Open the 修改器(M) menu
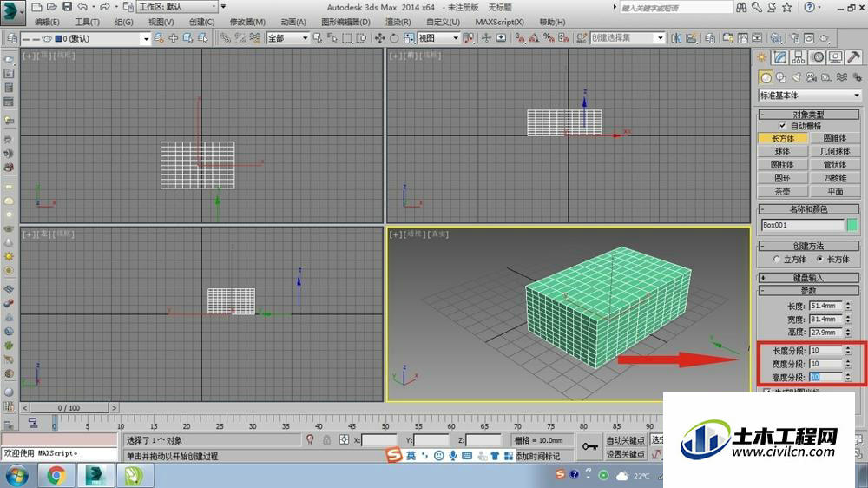Image resolution: width=868 pixels, height=488 pixels. click(247, 23)
